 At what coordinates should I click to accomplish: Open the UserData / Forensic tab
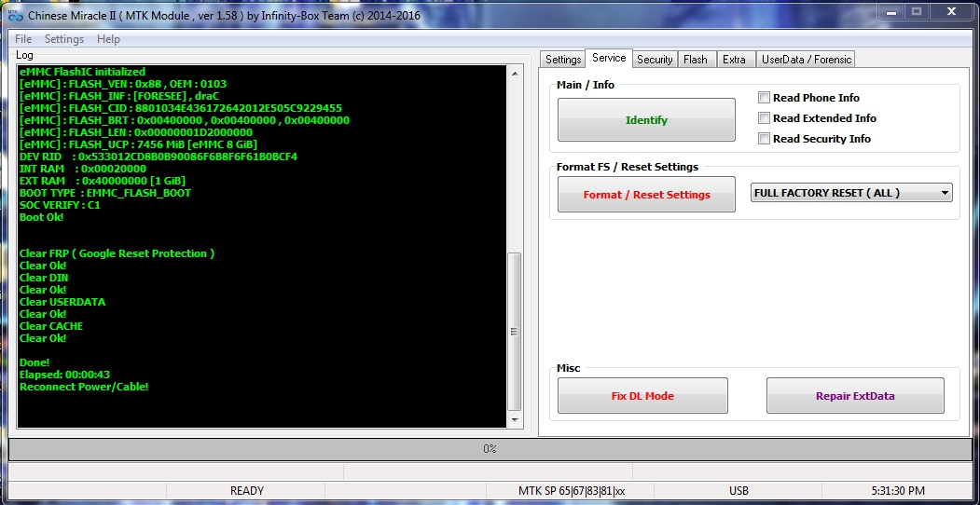tap(807, 60)
